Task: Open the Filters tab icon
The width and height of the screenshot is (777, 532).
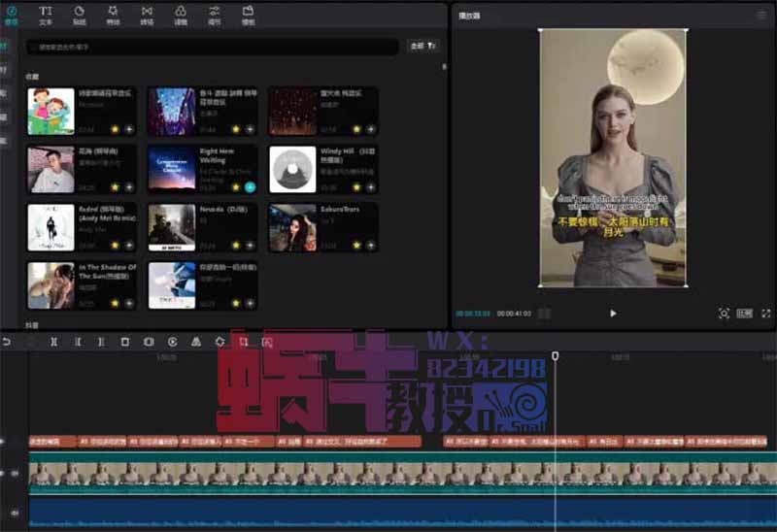Action: pos(181,15)
